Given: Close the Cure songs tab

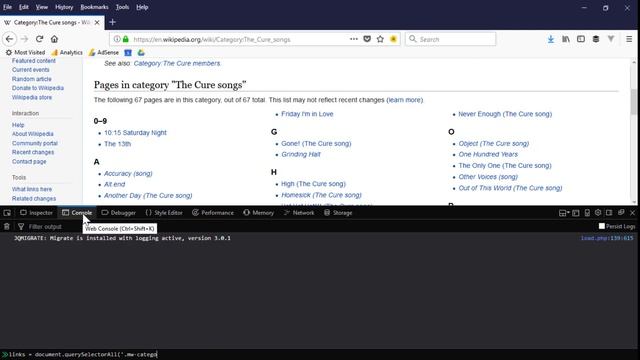Looking at the screenshot, I should pos(97,22).
